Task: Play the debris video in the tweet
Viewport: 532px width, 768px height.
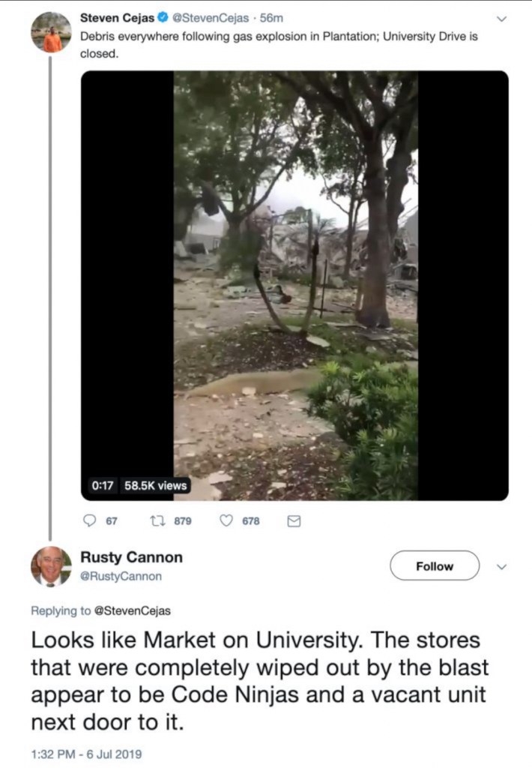Action: pos(295,285)
